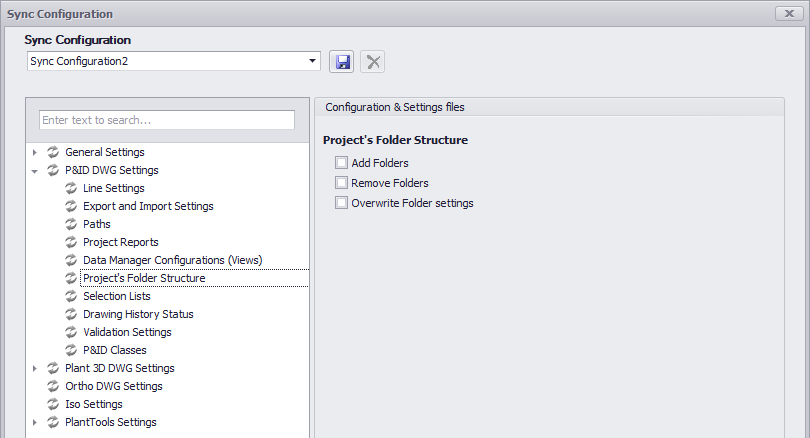Expand the PlantTools Settings node
Screen dimensions: 810x438
35,423
